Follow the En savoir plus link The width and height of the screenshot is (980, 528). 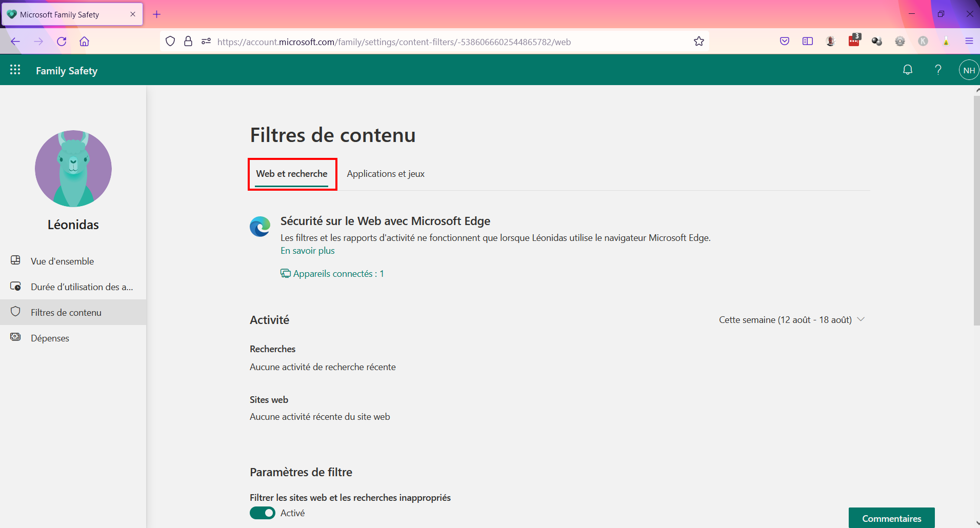pyautogui.click(x=308, y=251)
